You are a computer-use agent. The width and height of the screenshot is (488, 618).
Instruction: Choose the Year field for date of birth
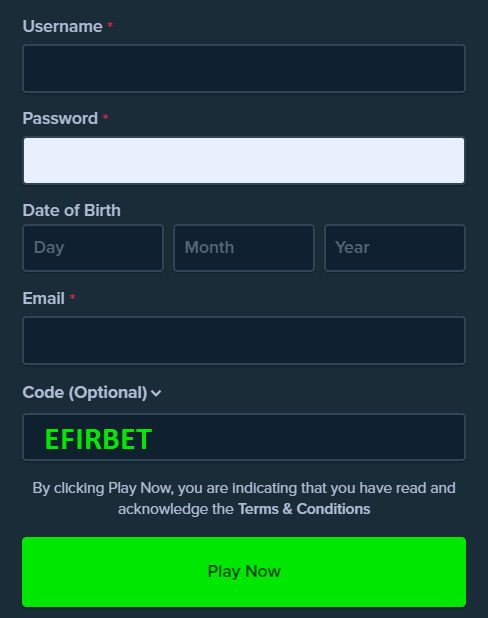[x=395, y=248]
